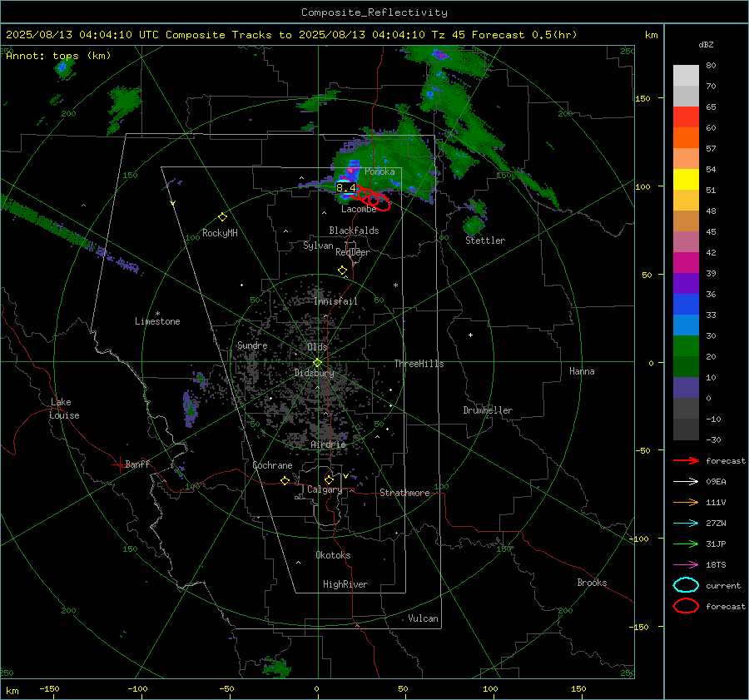Click the HighRiver label
The image size is (749, 700).
coord(345,584)
